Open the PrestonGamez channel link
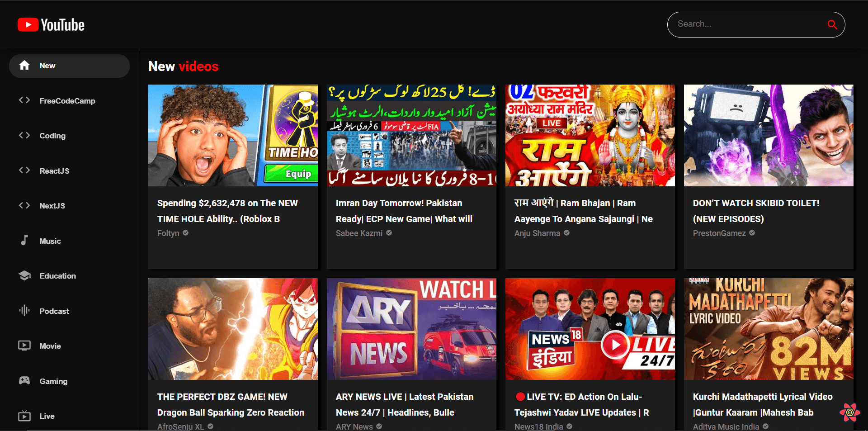This screenshot has width=868, height=431. tap(719, 233)
